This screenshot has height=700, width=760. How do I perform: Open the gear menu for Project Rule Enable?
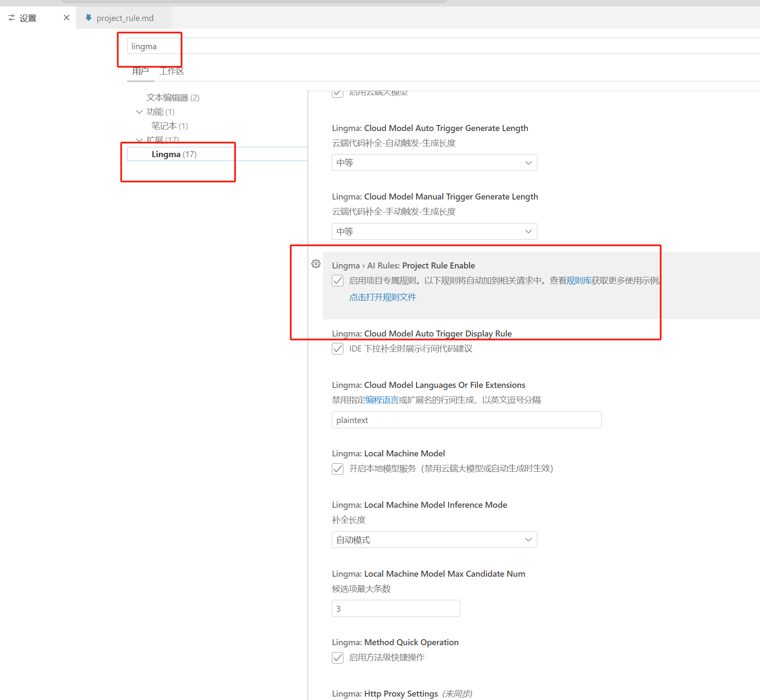tap(316, 264)
